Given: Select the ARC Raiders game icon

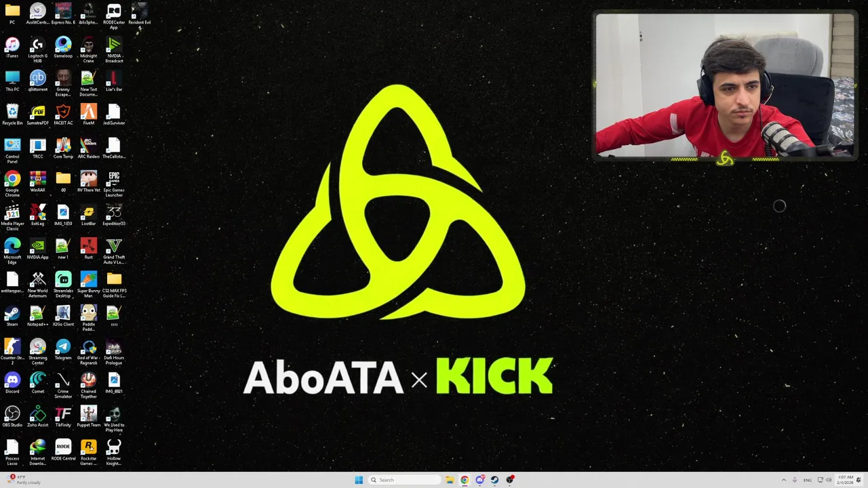Looking at the screenshot, I should (88, 148).
